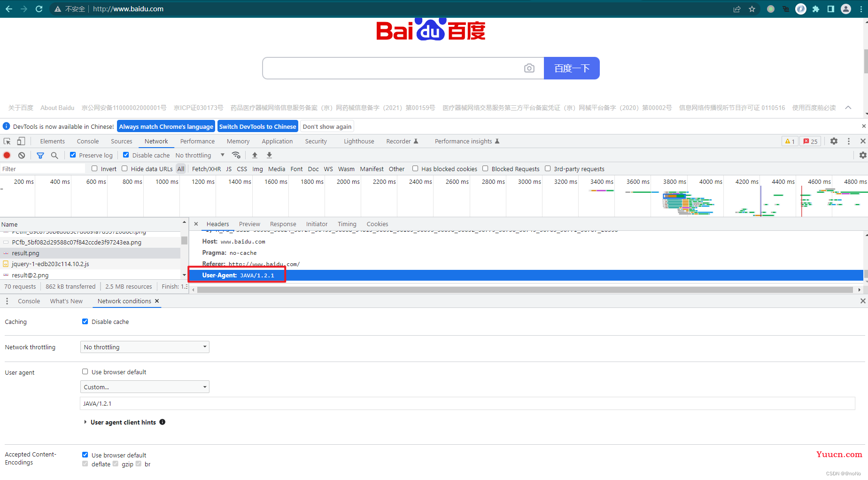868x480 pixels.
Task: Open the Elements panel tab
Action: [53, 141]
